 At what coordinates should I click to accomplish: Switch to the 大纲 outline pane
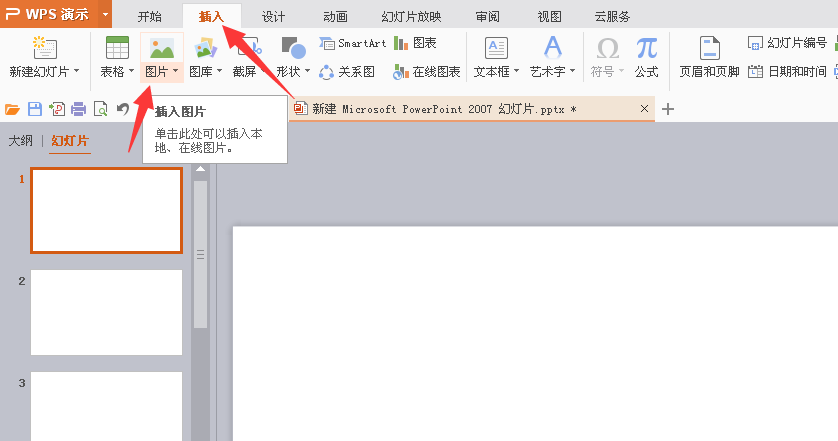point(20,141)
